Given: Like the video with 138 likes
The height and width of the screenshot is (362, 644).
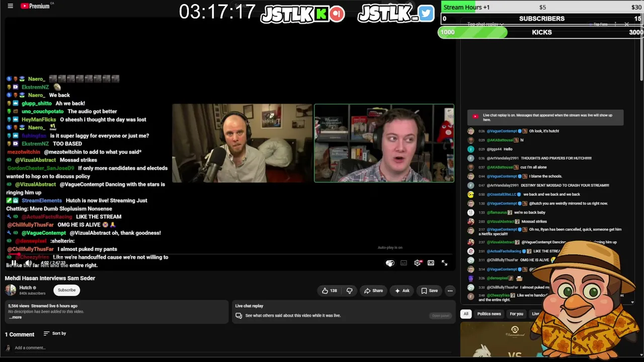Looking at the screenshot, I should [330, 291].
